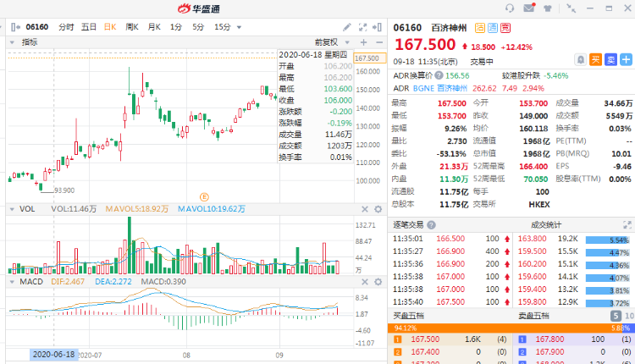Close the VOL indicator panel
The image size is (635, 364).
(x=365, y=209)
